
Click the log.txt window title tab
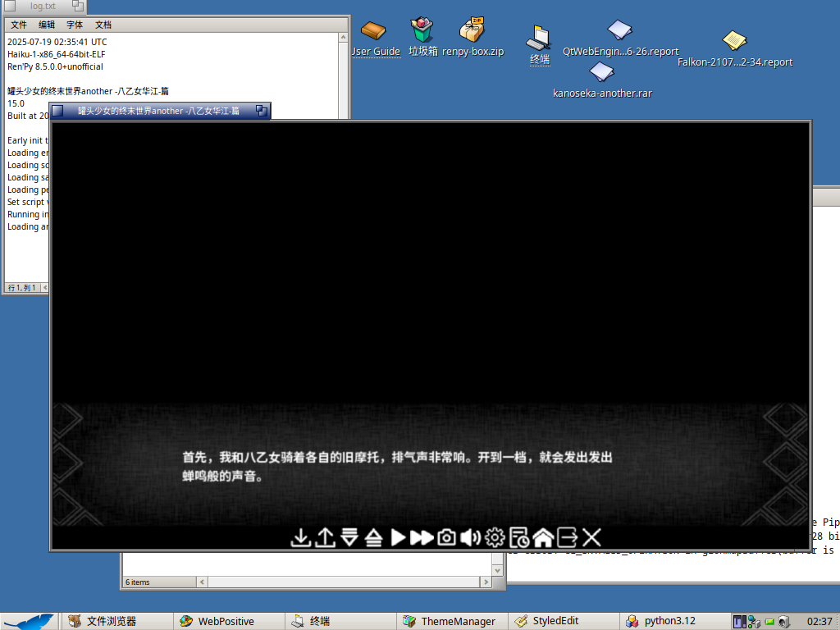click(x=43, y=7)
